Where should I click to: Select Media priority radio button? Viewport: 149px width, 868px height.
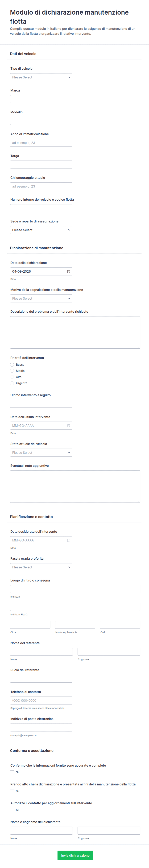[x=12, y=371]
